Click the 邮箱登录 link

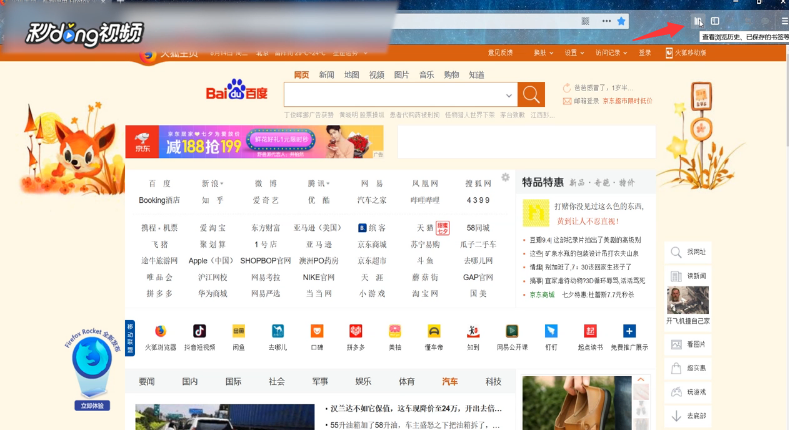click(x=587, y=101)
